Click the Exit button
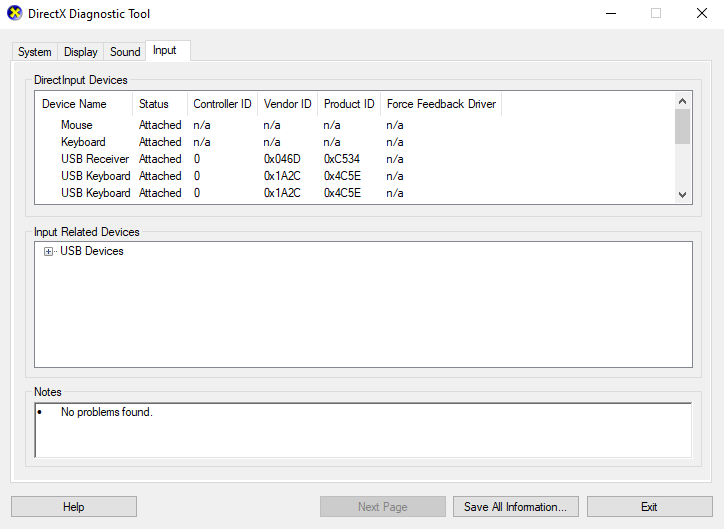Viewport: 724px width, 529px height. coord(649,507)
